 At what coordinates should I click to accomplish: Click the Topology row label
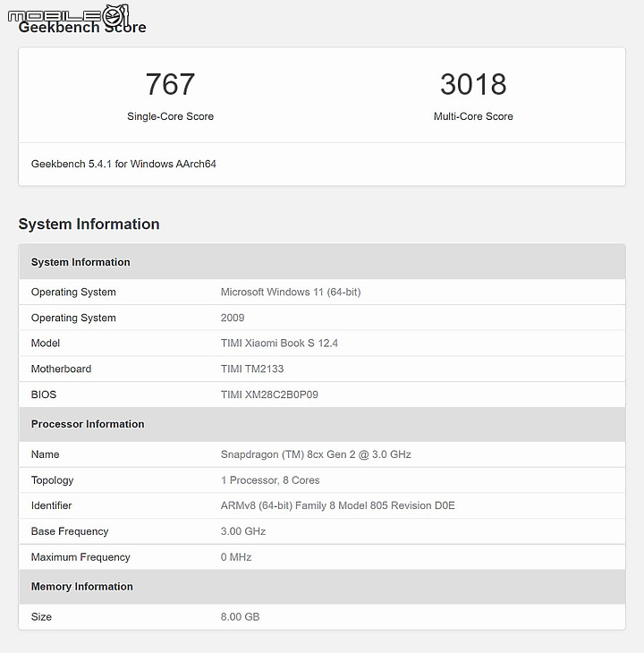coord(52,480)
